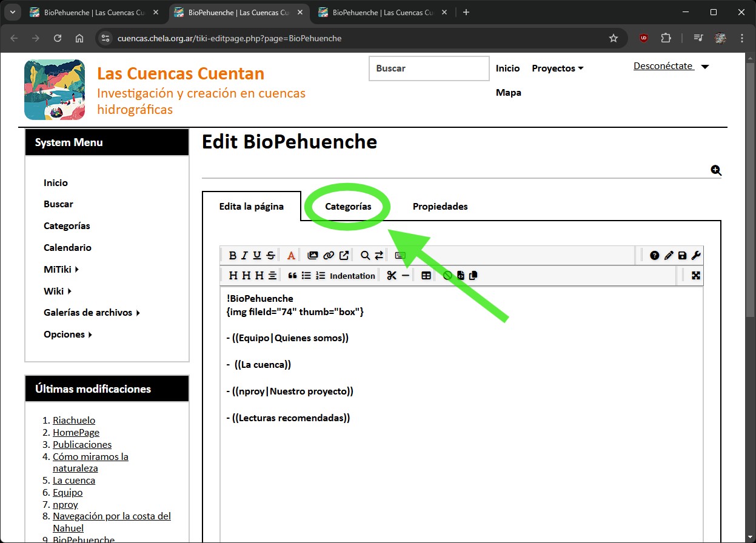The image size is (756, 543).
Task: Toggle bold formatting in the editor toolbar
Action: pos(233,256)
